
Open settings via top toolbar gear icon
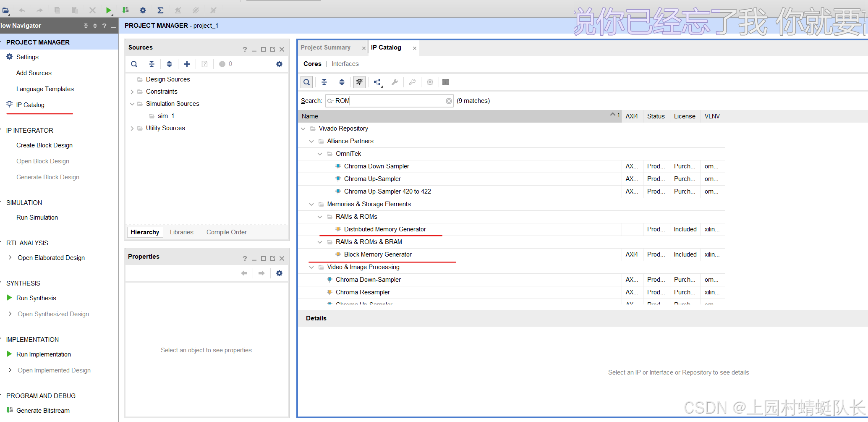pyautogui.click(x=143, y=10)
